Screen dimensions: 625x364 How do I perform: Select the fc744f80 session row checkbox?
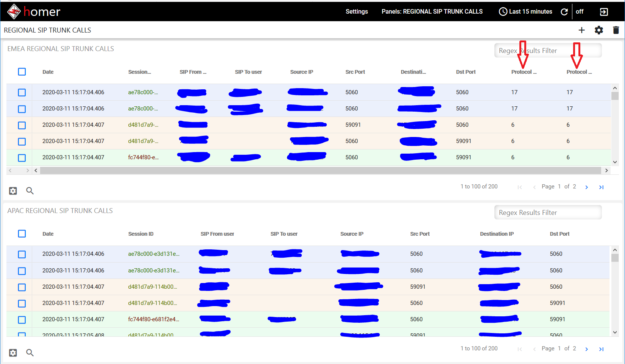[x=22, y=158]
